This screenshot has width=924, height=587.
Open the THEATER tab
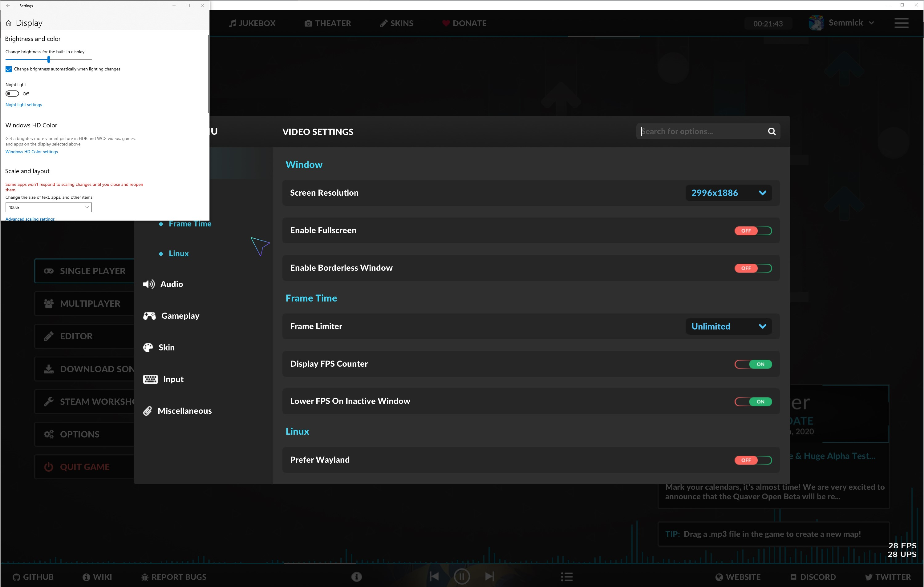[328, 23]
